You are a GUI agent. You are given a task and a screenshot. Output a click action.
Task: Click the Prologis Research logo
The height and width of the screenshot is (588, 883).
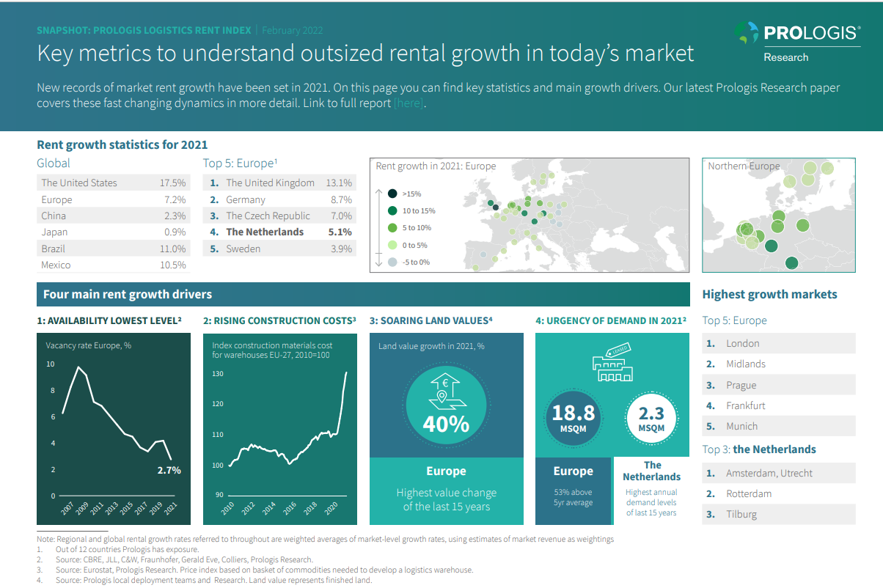[x=796, y=42]
